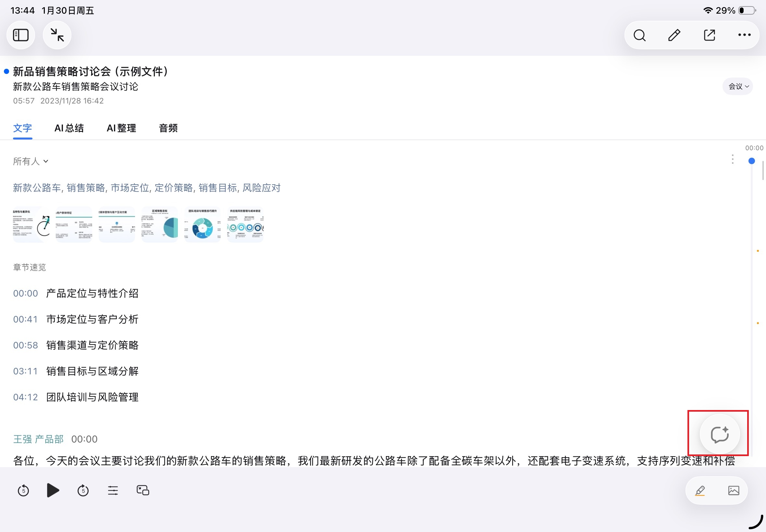Start playing the recording

[53, 490]
